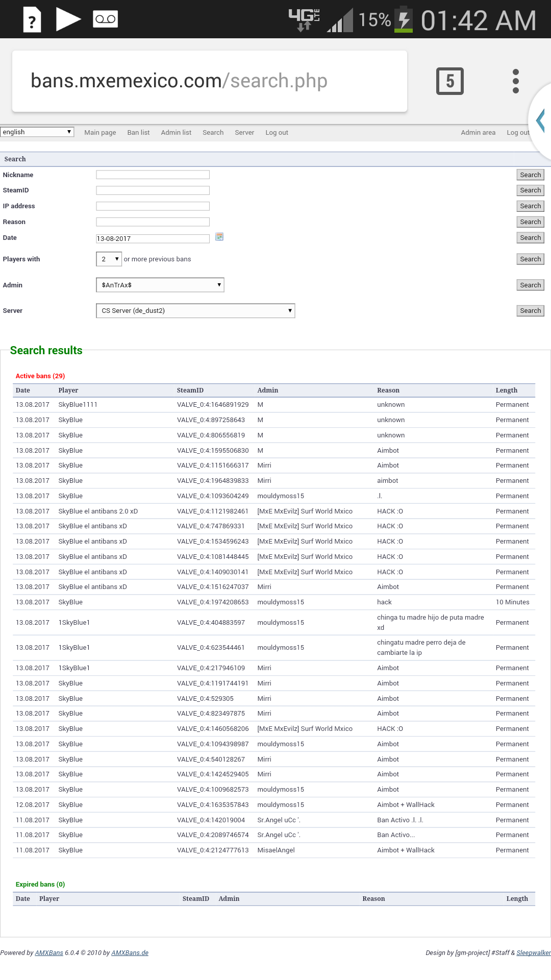Click SteamID VALVE_0:4:1646891929
Screen dimensions: 551x980
pyautogui.click(x=213, y=405)
